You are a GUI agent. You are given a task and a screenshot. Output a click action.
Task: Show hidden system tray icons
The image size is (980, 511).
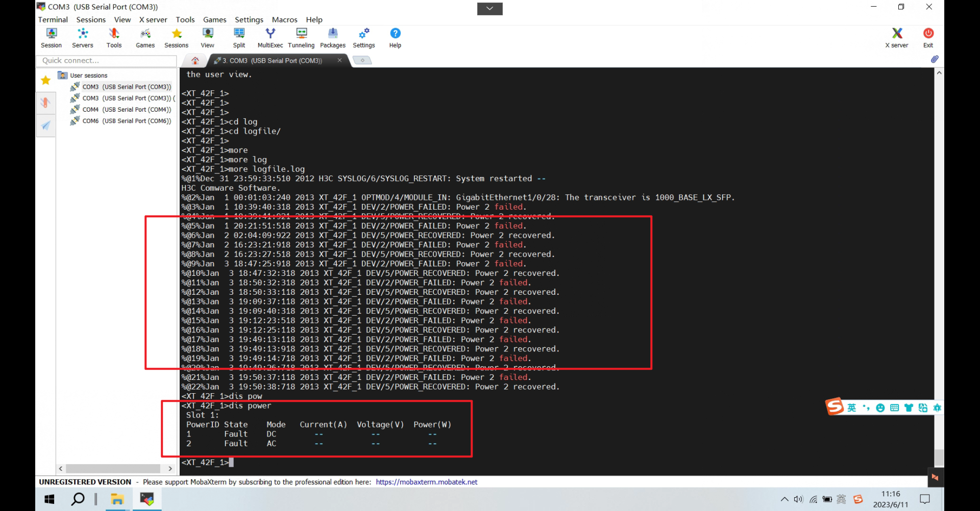(785, 499)
